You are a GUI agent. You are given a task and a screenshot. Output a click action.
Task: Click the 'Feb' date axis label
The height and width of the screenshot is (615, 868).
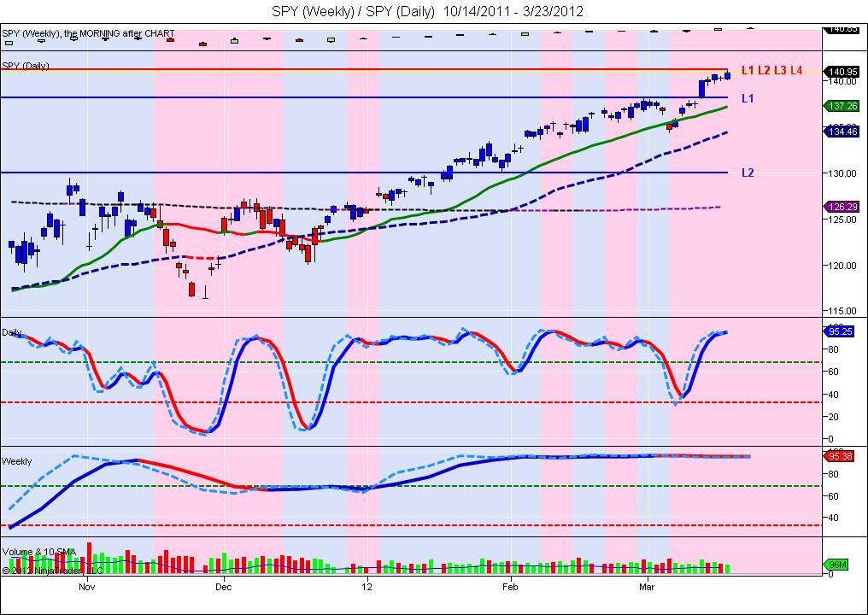point(510,587)
